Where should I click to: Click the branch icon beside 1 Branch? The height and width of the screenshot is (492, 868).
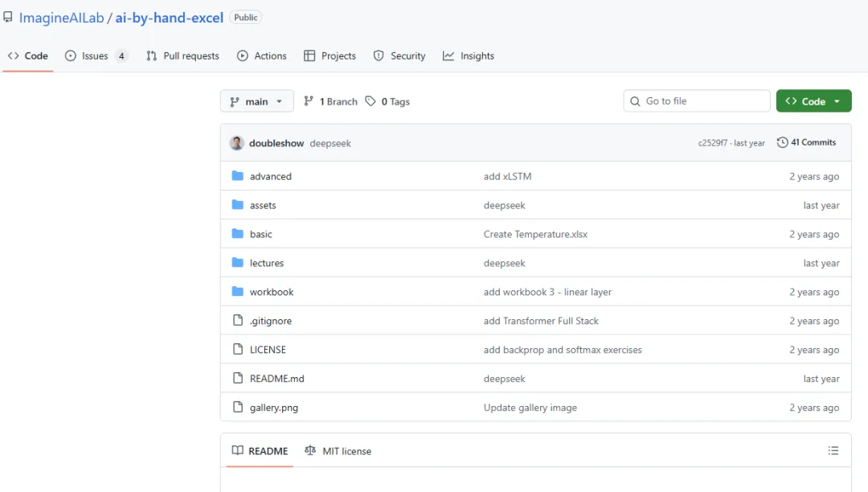[x=309, y=101]
